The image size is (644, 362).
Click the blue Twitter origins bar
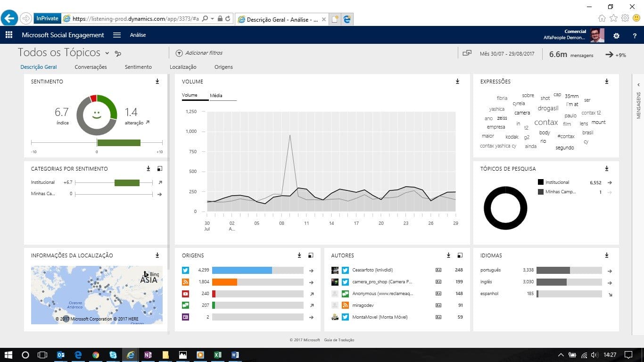(x=242, y=270)
